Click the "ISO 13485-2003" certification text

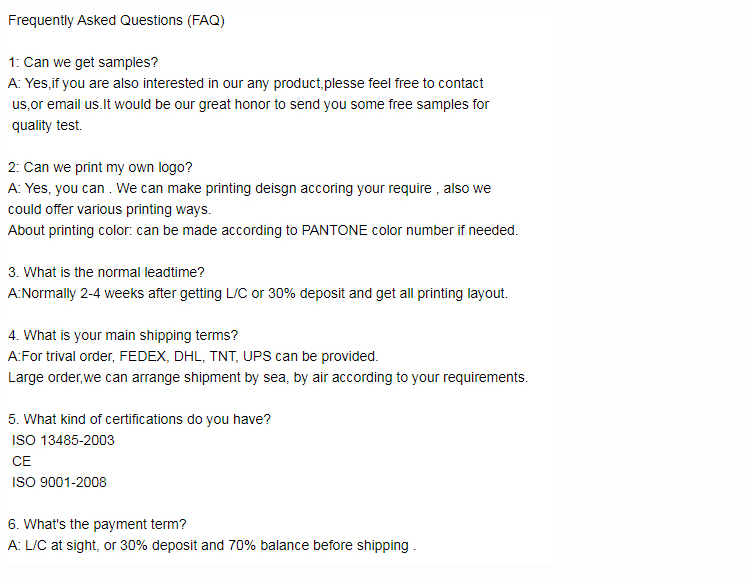[x=63, y=440]
